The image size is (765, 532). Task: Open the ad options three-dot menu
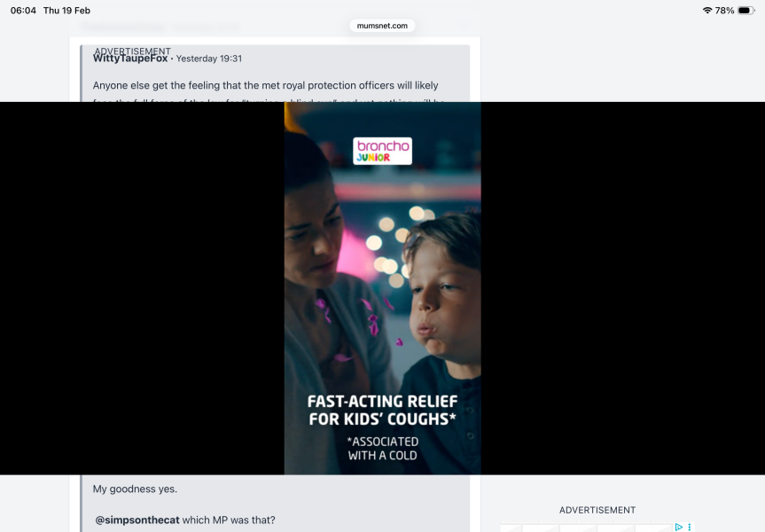coord(690,527)
